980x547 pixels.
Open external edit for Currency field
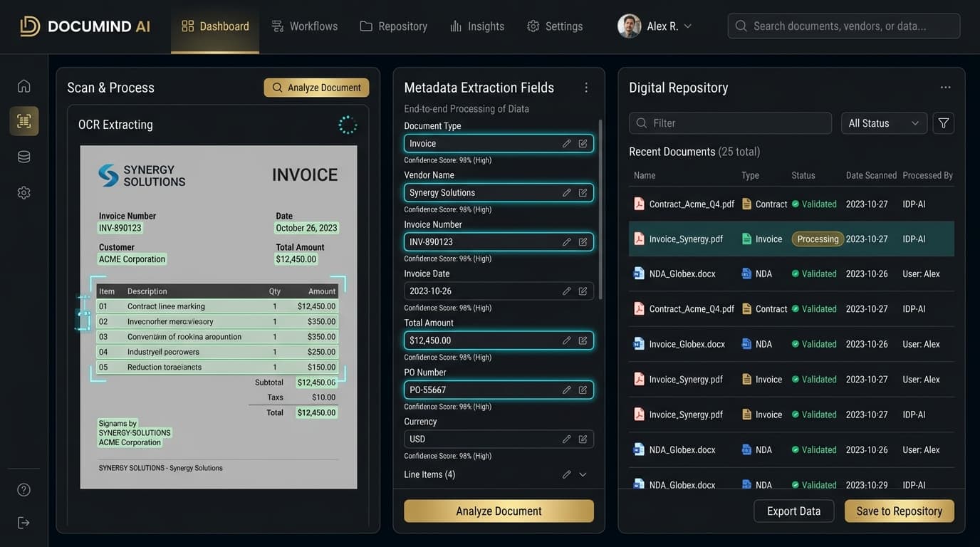pyautogui.click(x=583, y=439)
